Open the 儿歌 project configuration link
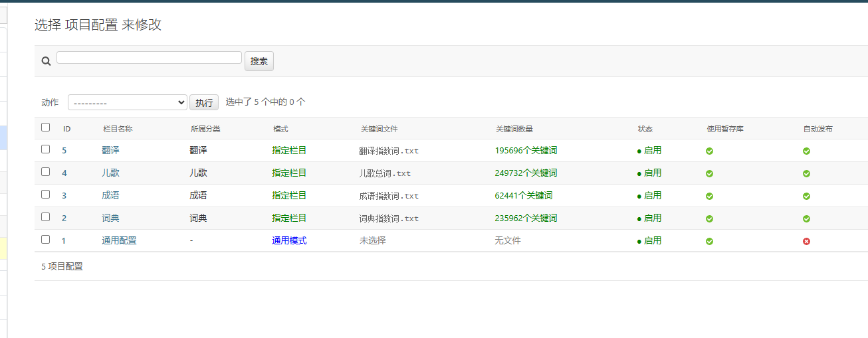The width and height of the screenshot is (868, 338). 110,173
